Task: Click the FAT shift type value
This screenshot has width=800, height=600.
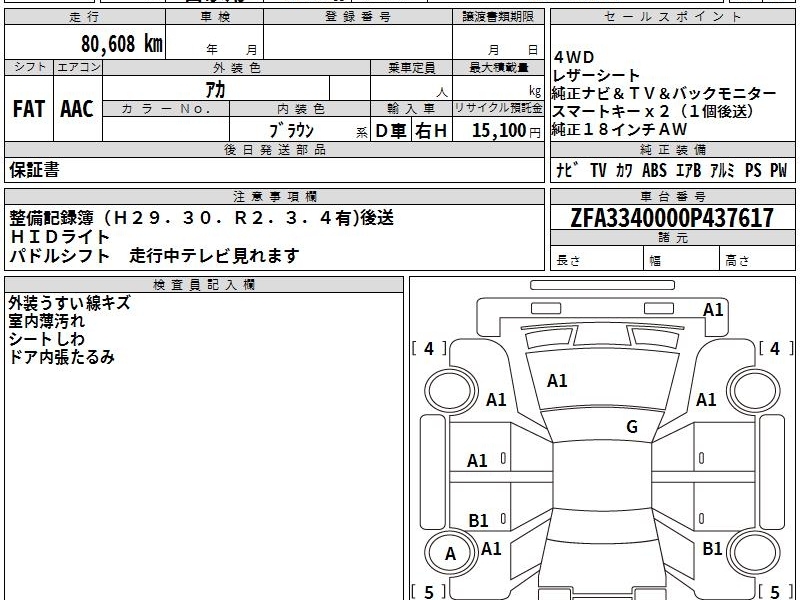Action: click(x=29, y=109)
